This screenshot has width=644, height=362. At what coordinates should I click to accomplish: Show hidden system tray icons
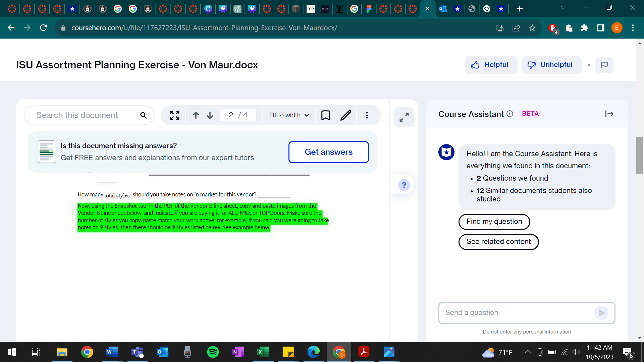[528, 352]
